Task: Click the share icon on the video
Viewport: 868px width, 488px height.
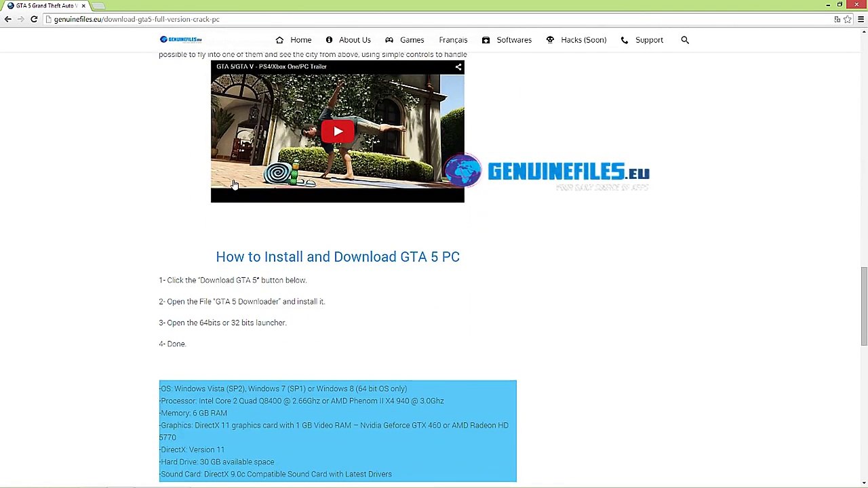Action: 458,66
